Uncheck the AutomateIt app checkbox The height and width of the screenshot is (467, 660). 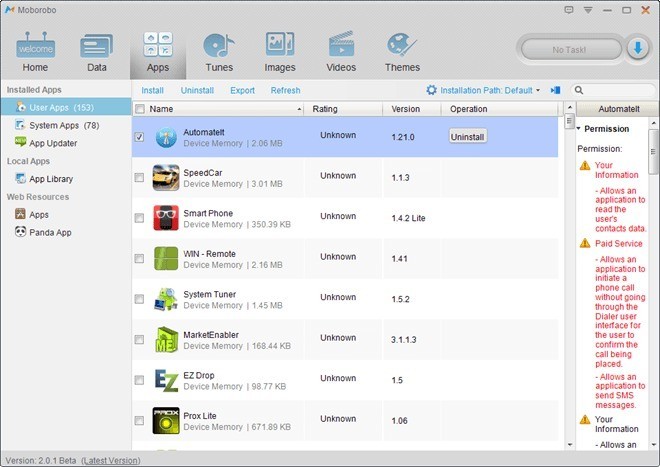pos(139,137)
